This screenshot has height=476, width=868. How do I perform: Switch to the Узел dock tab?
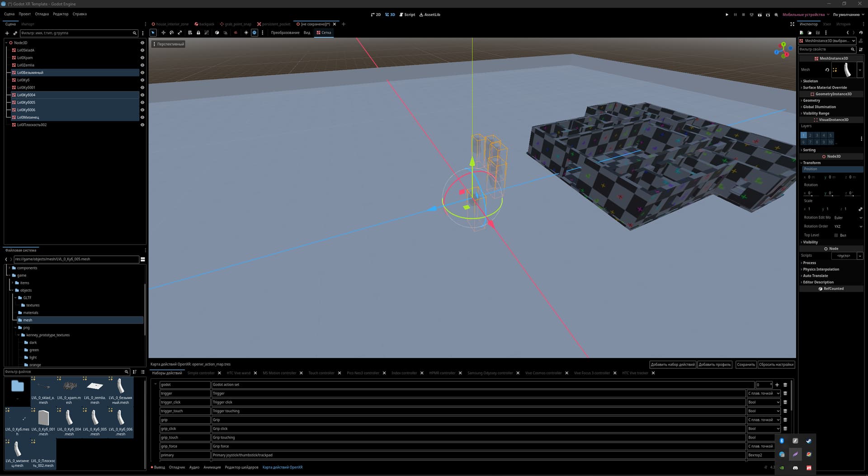(x=827, y=24)
